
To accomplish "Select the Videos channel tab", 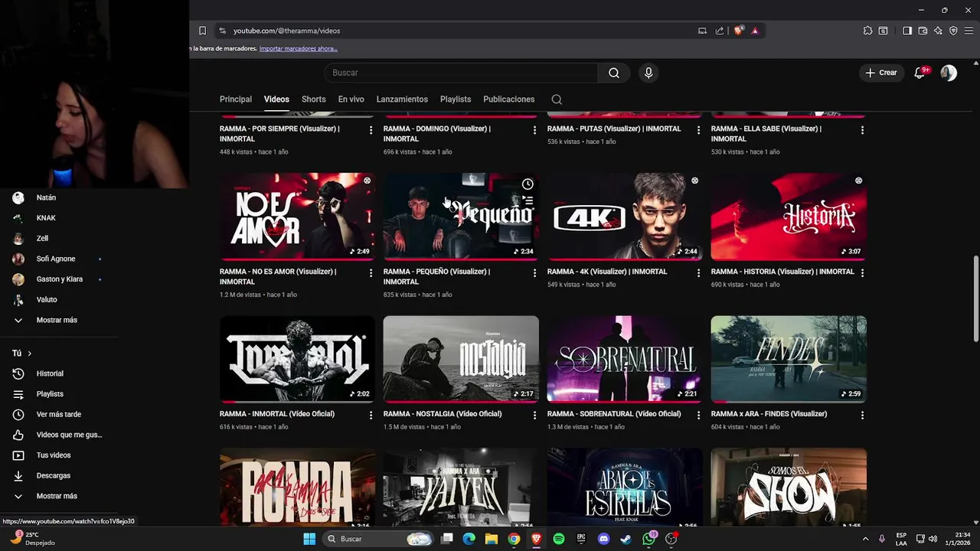I will (276, 99).
